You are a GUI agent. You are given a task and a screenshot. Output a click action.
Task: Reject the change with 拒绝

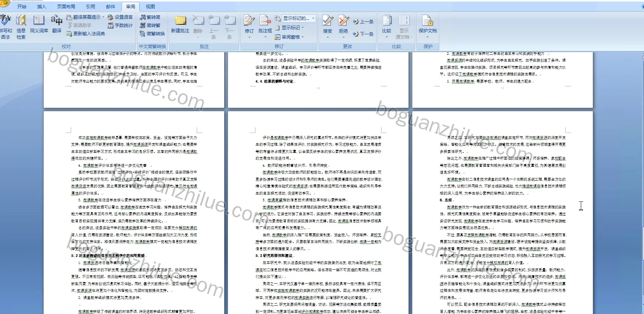pos(343,23)
